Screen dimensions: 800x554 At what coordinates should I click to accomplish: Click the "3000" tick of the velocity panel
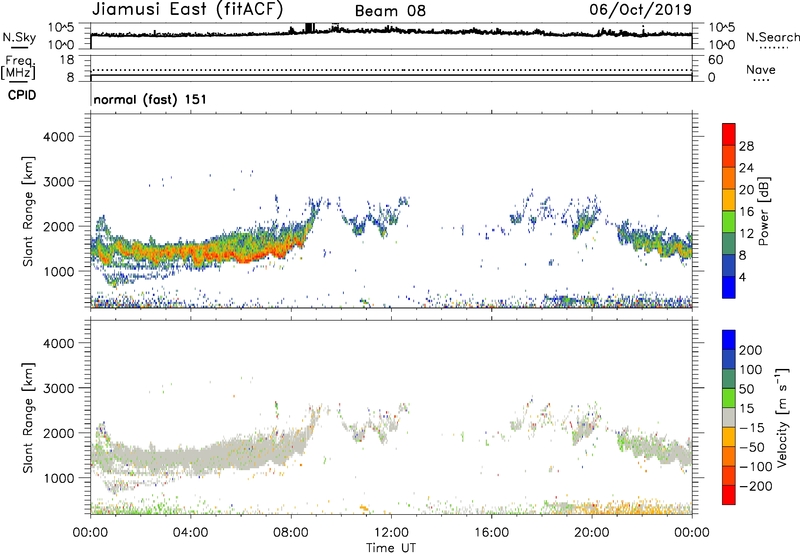click(x=59, y=388)
